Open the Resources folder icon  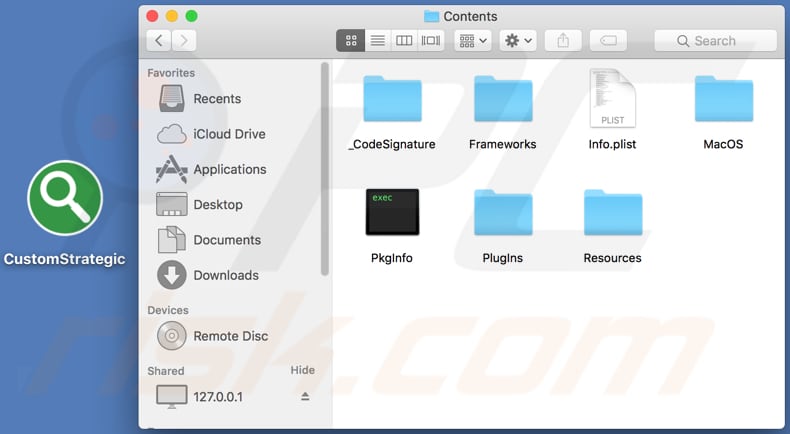tap(613, 212)
